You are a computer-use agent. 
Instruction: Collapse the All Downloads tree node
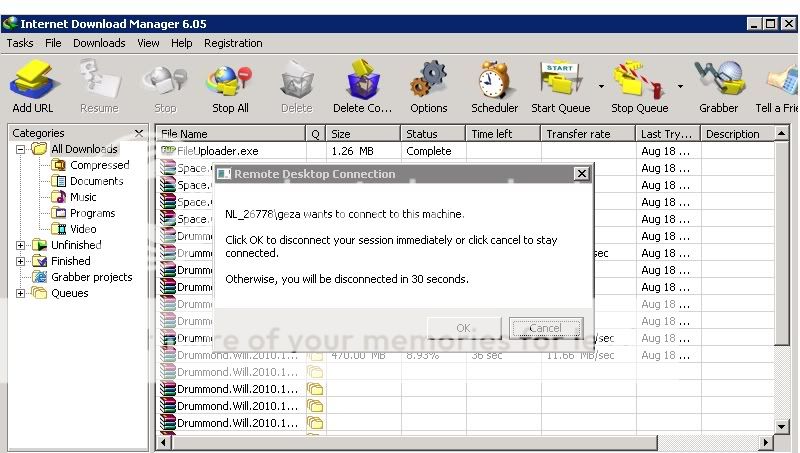click(x=21, y=149)
